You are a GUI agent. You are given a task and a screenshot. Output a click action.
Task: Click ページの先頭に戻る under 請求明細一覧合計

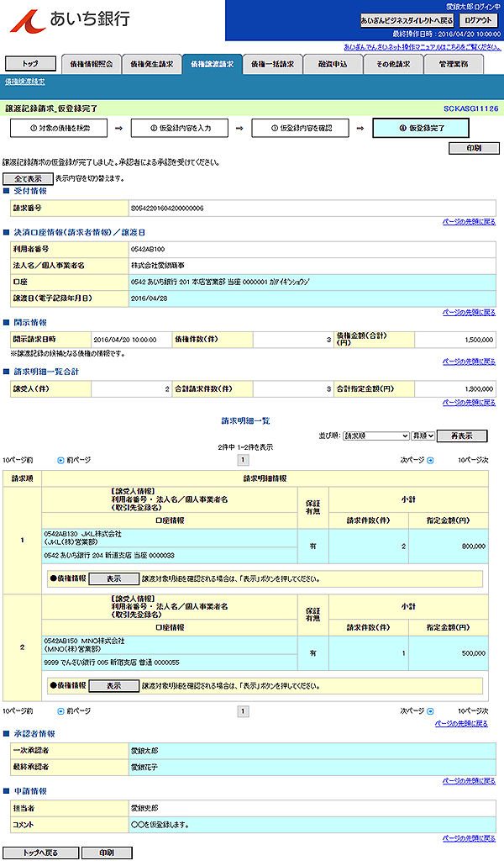tap(470, 403)
